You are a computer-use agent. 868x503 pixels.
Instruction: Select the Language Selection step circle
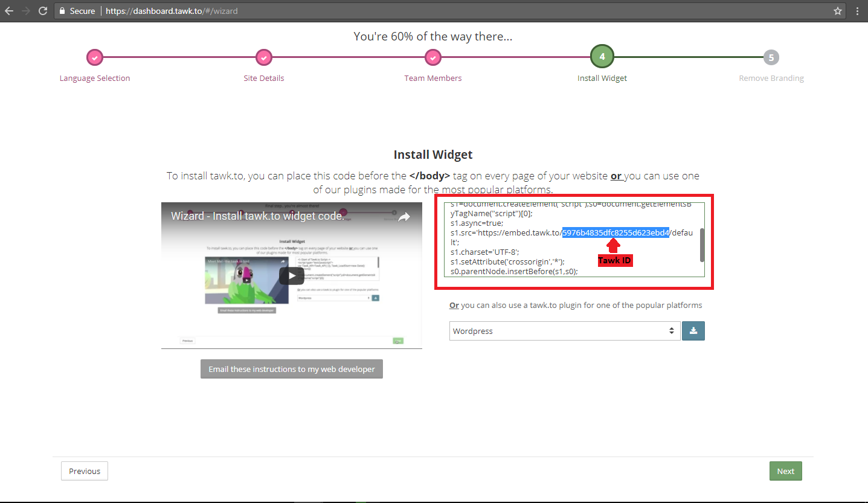click(95, 57)
